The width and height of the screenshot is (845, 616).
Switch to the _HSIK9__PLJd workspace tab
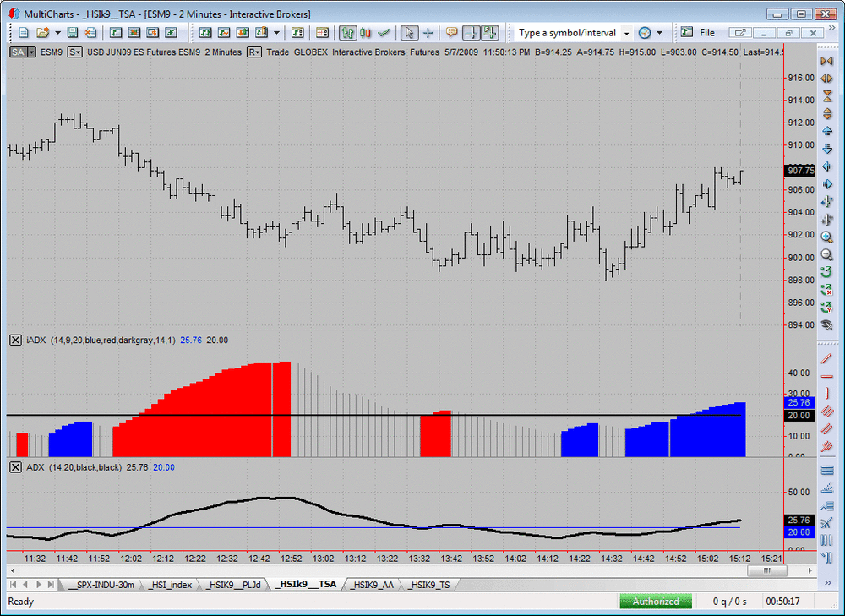coord(233,585)
